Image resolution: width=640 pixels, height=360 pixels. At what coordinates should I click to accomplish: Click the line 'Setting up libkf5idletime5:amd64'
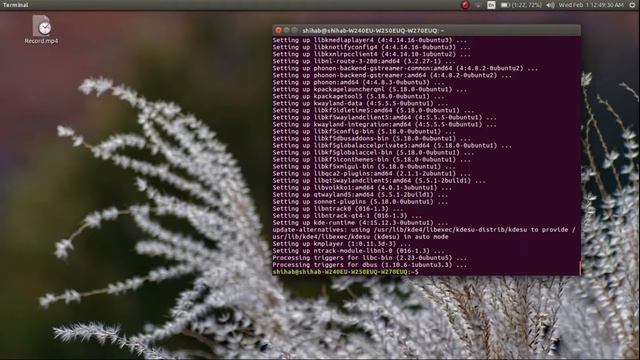pyautogui.click(x=373, y=110)
